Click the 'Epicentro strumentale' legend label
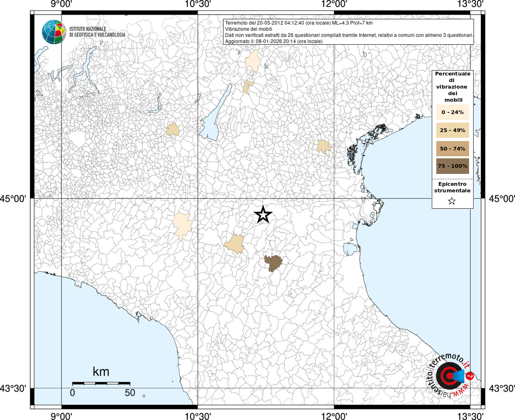The height and width of the screenshot is (420, 515). pyautogui.click(x=452, y=187)
